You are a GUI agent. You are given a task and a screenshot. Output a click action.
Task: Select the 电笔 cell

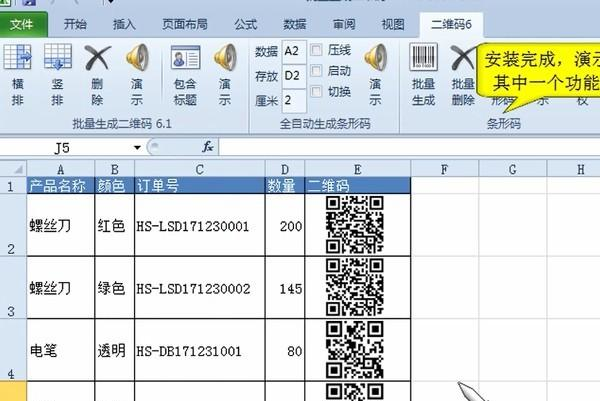[x=60, y=350]
